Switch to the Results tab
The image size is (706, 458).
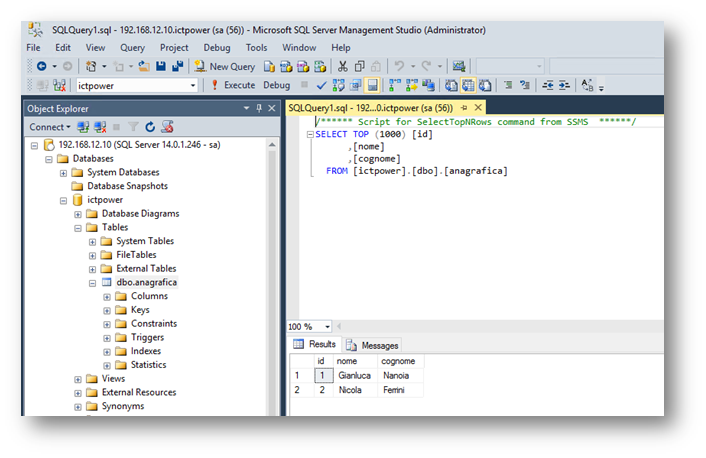315,344
